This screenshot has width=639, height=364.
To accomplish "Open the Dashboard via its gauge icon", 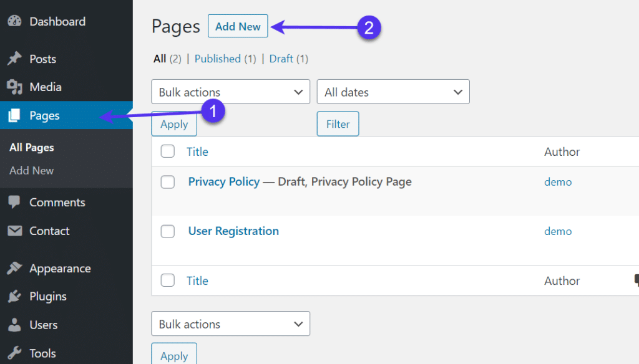I will coord(15,21).
